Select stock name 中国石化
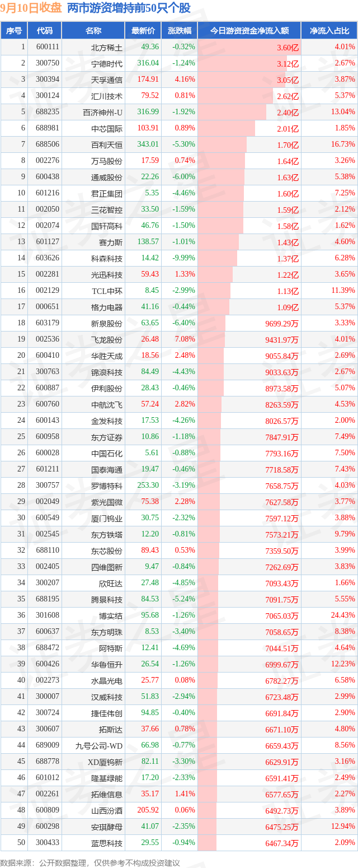358x868 pixels. point(107,453)
